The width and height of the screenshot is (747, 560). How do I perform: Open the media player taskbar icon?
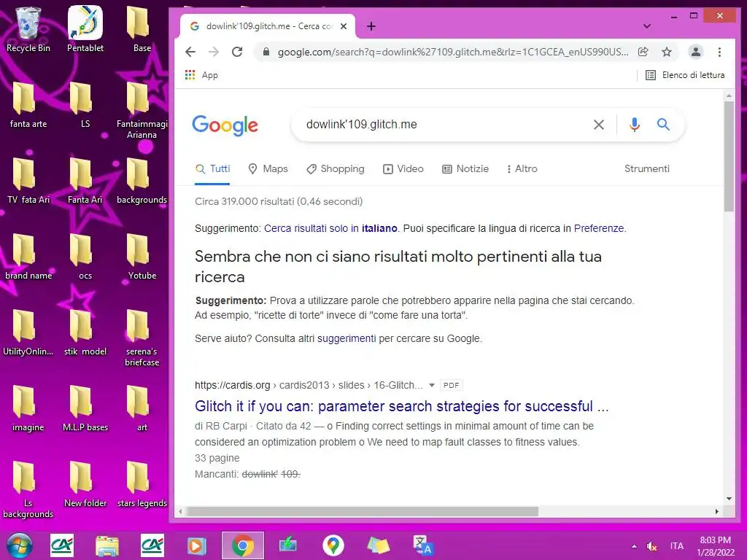[x=196, y=545]
